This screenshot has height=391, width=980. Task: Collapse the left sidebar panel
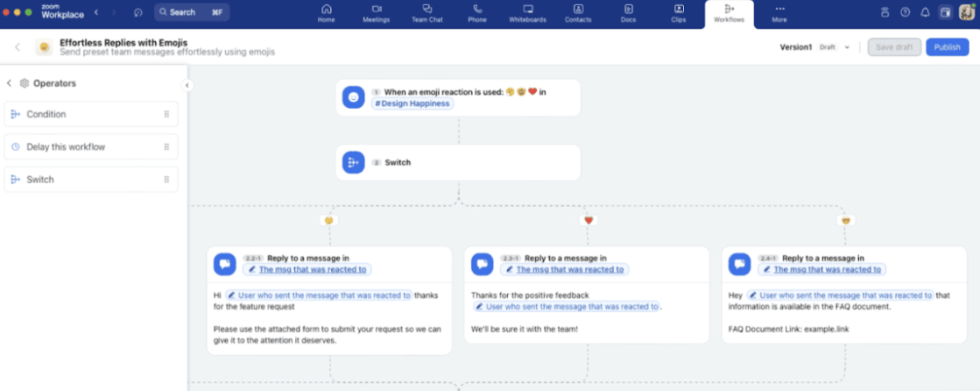pyautogui.click(x=187, y=85)
